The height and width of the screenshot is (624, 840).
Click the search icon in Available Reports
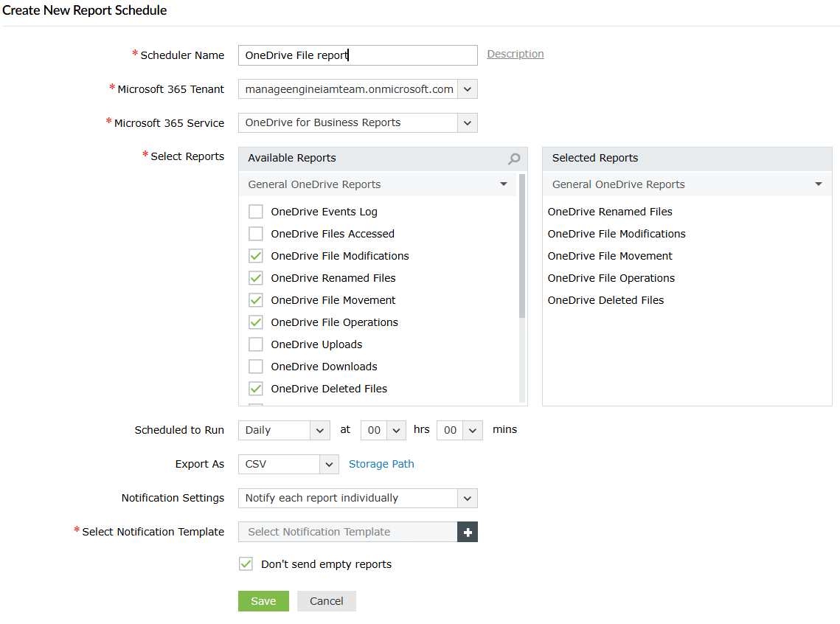(x=514, y=159)
